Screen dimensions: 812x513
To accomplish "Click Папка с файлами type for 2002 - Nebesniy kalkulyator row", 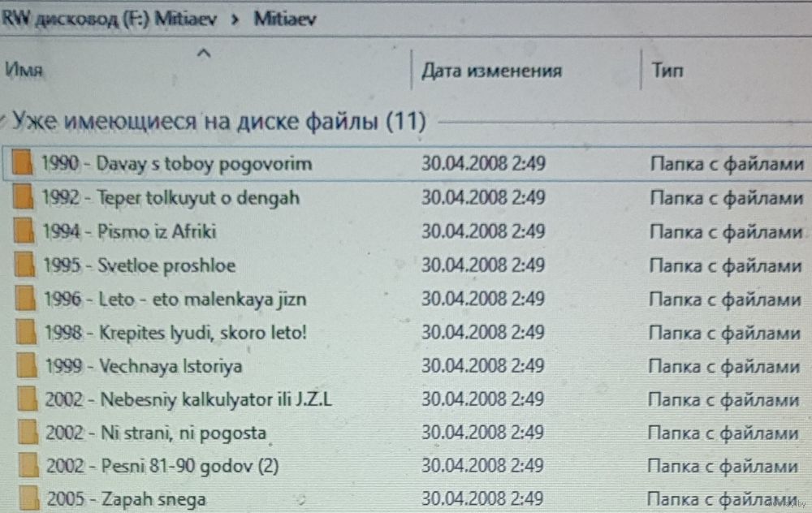I will tap(723, 399).
